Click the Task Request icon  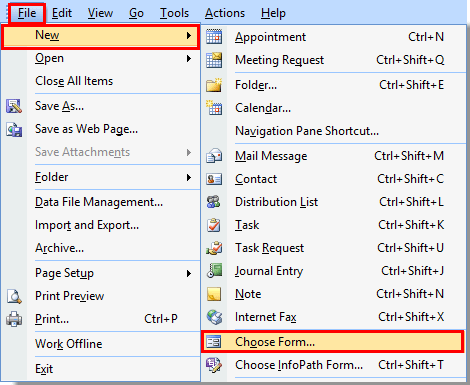pyautogui.click(x=214, y=248)
